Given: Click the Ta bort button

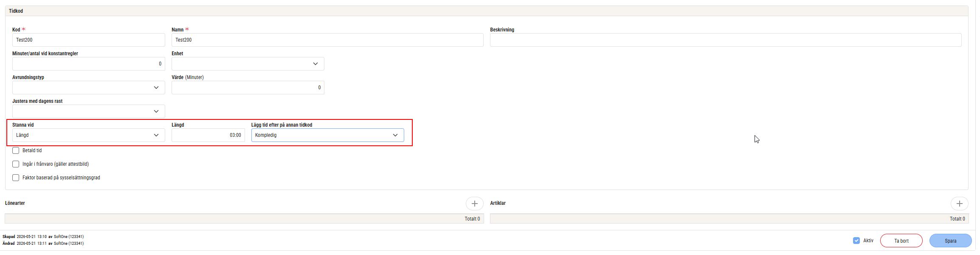Looking at the screenshot, I should pos(901,241).
